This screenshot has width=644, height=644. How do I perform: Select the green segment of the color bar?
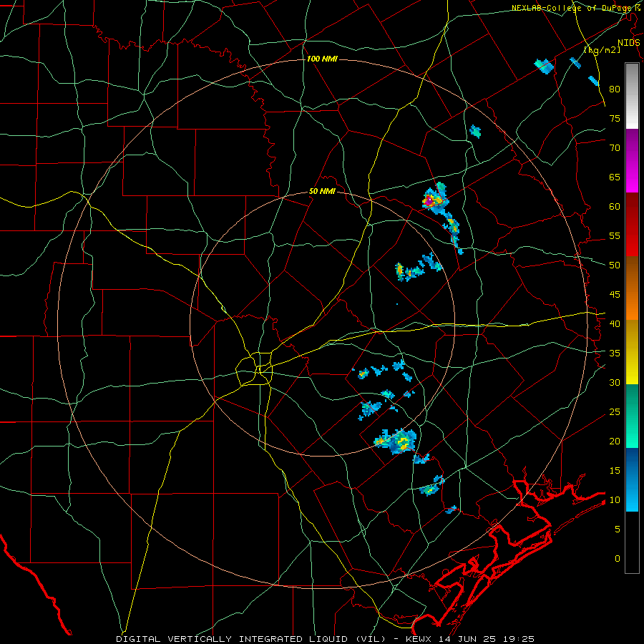click(632, 416)
